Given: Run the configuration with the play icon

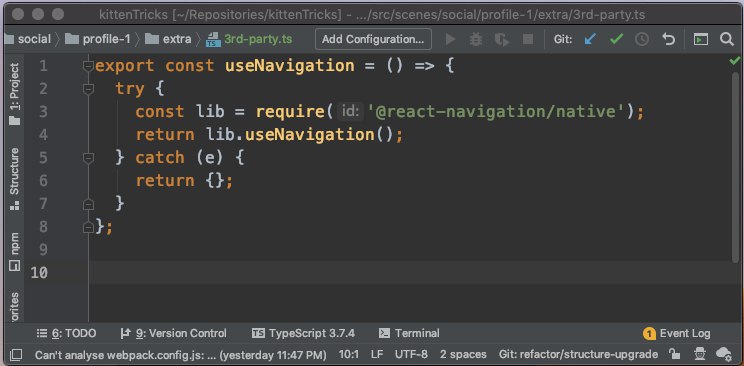Looking at the screenshot, I should coord(450,39).
